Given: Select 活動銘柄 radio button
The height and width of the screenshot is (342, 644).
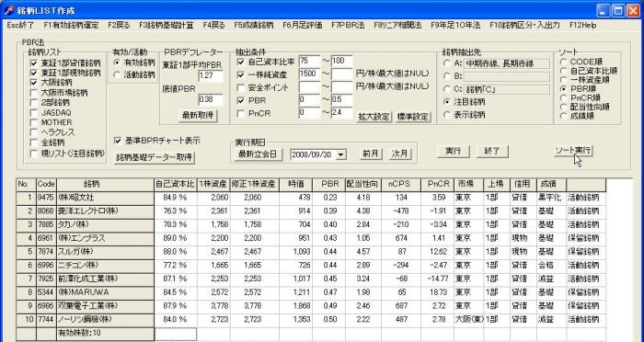Looking at the screenshot, I should 117,74.
